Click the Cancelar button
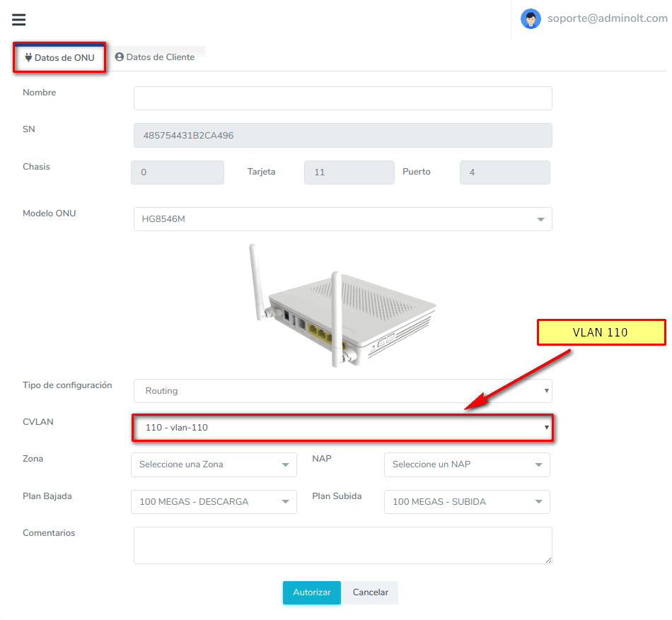Image resolution: width=672 pixels, height=620 pixels. (370, 592)
